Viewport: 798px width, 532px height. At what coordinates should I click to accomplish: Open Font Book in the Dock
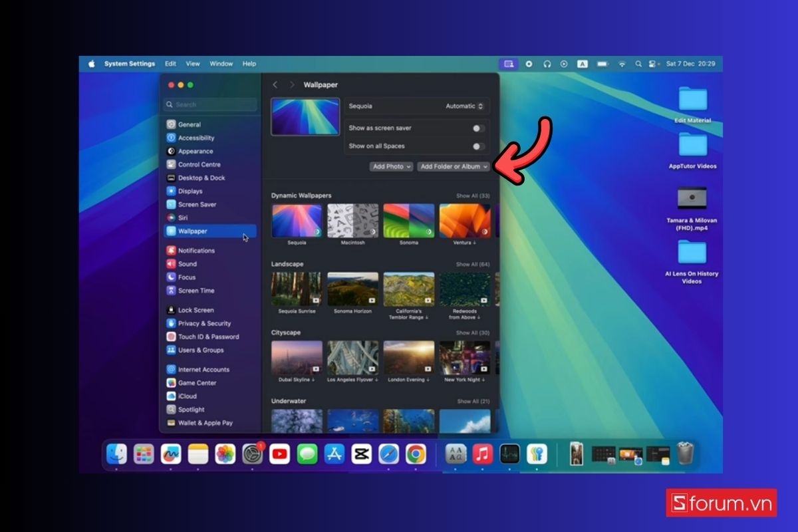tap(456, 454)
